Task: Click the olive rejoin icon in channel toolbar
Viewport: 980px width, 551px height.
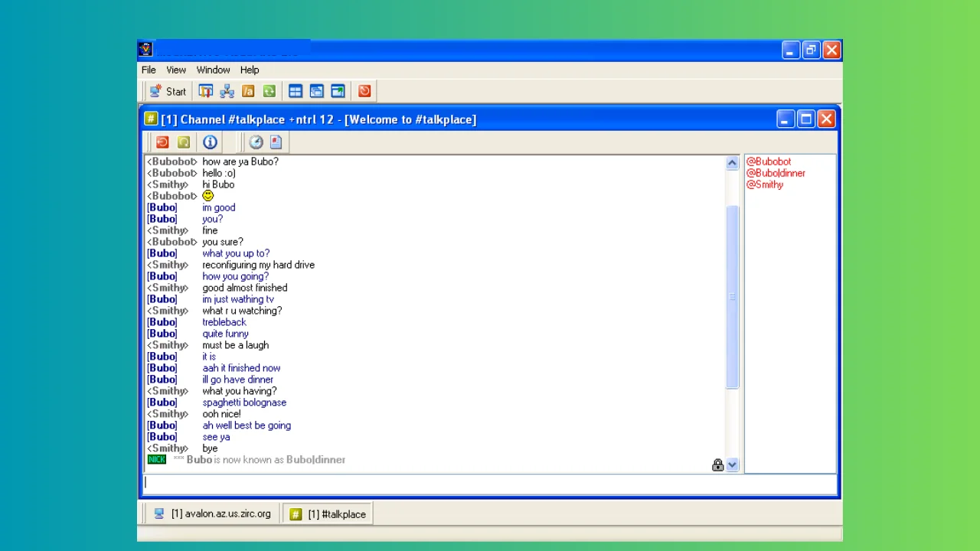Action: (184, 142)
